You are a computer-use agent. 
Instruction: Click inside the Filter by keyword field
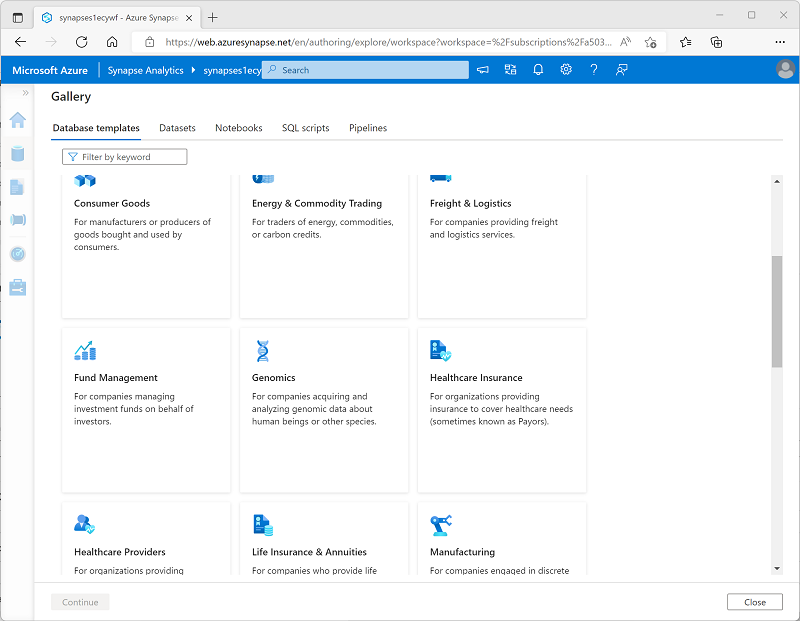point(124,157)
